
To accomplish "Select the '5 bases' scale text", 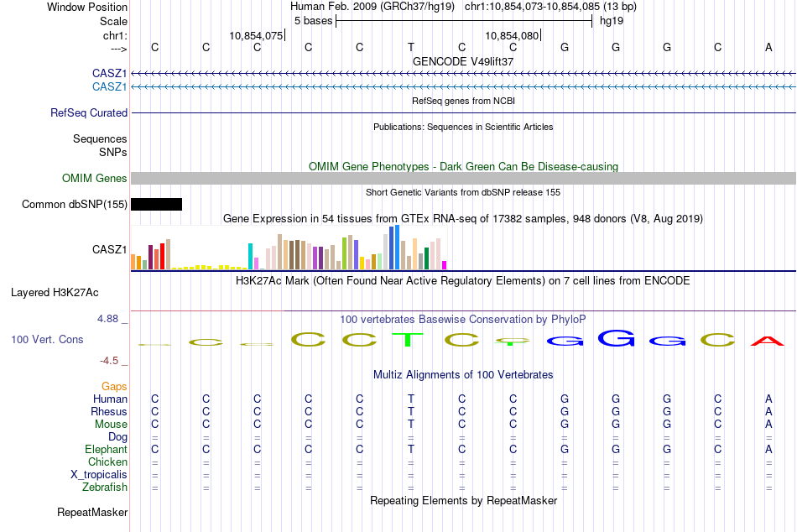I will click(313, 21).
